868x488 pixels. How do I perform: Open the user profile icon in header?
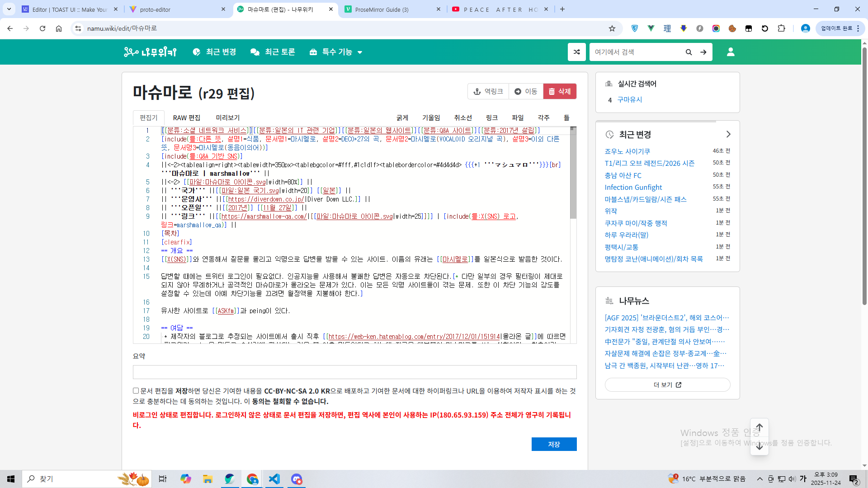pyautogui.click(x=731, y=52)
